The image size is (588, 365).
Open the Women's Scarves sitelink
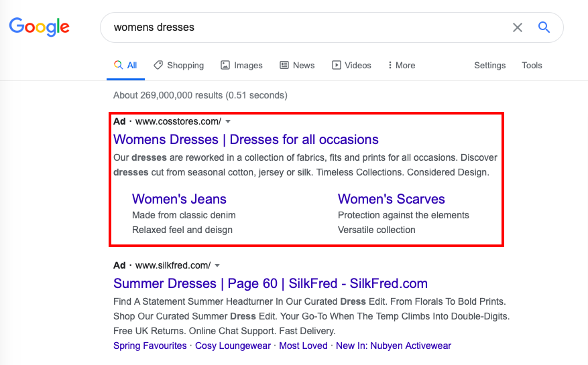click(x=391, y=199)
